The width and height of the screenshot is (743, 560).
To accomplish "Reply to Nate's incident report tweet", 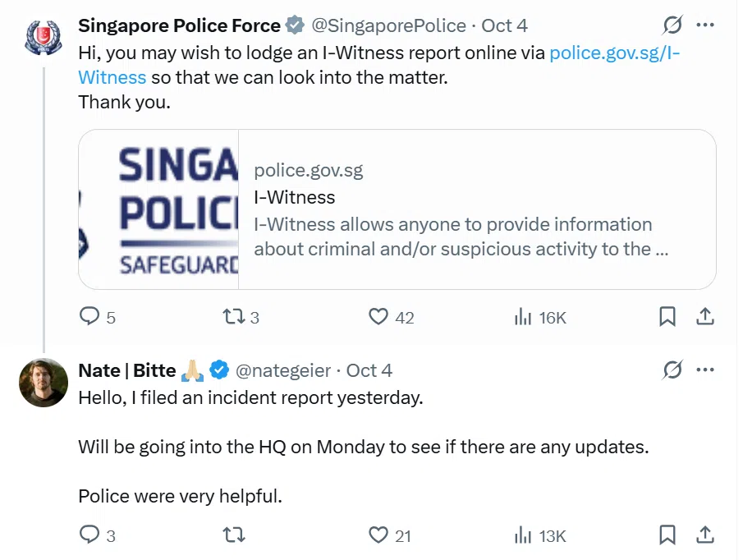I will pyautogui.click(x=89, y=535).
